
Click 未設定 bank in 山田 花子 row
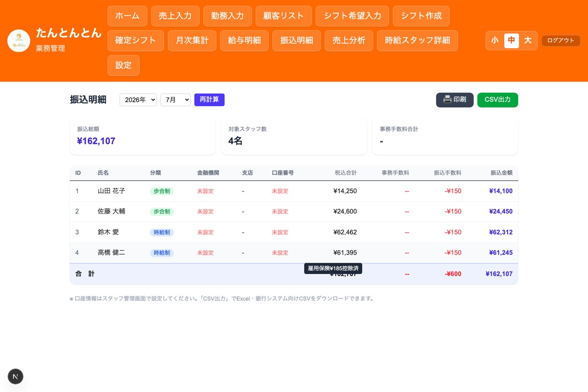click(x=205, y=191)
